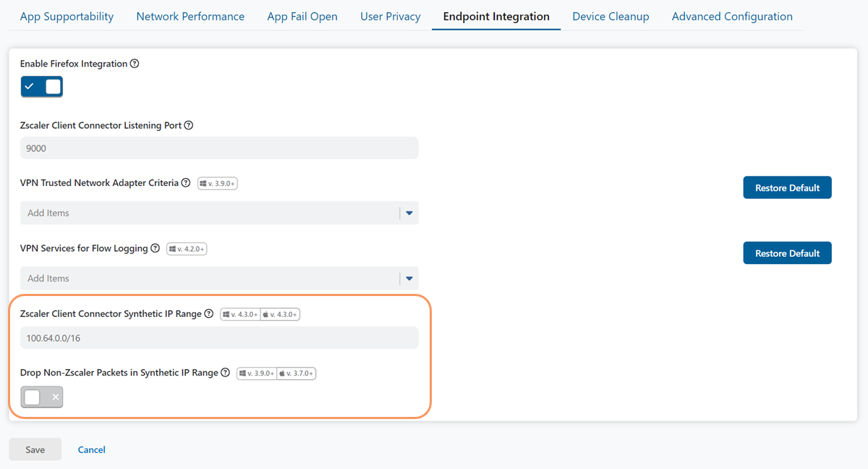Switch to the App Supportability tab
868x469 pixels.
click(67, 16)
